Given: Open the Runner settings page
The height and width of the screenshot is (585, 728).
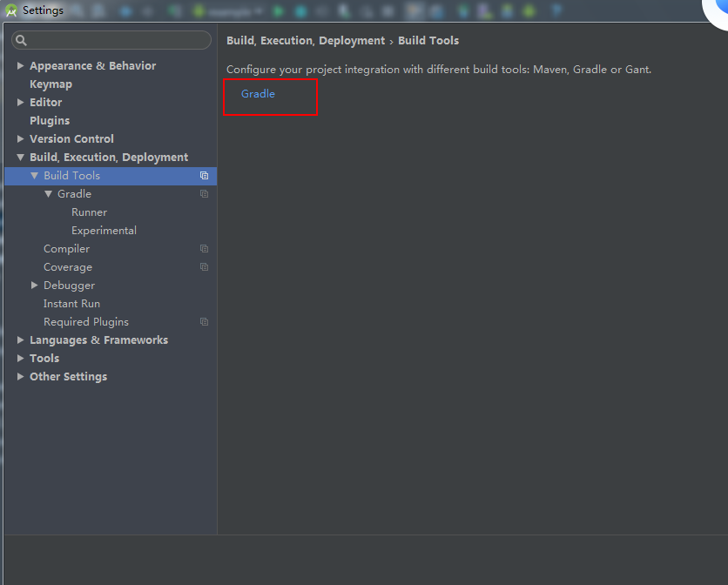Looking at the screenshot, I should (89, 212).
